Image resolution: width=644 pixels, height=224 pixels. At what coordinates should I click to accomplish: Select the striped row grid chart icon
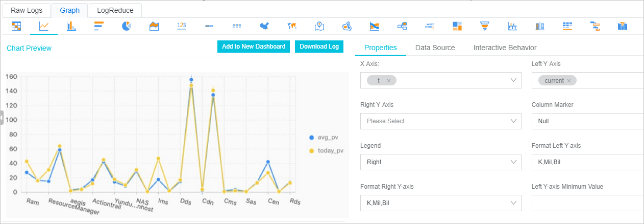(567, 26)
